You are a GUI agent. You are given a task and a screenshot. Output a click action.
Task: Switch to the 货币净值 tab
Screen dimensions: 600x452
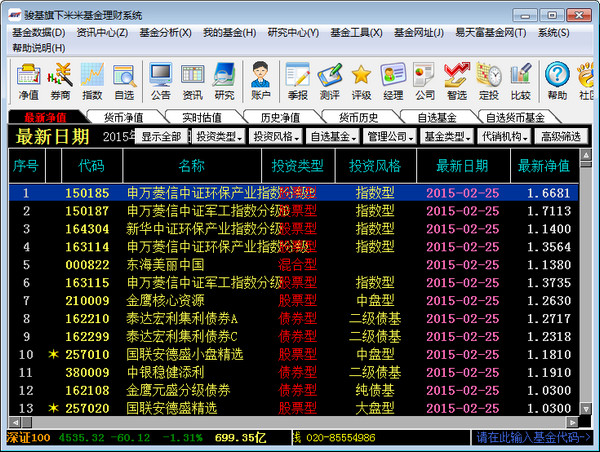click(x=124, y=117)
